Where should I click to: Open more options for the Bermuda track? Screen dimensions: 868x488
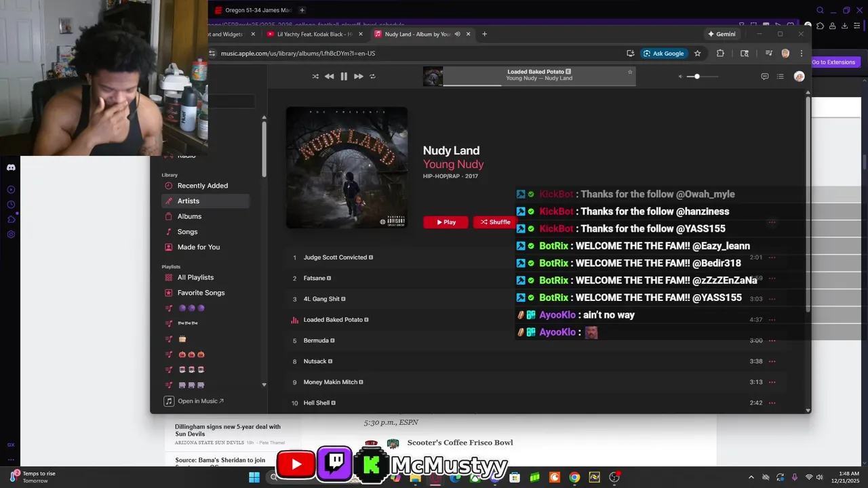pyautogui.click(x=772, y=340)
